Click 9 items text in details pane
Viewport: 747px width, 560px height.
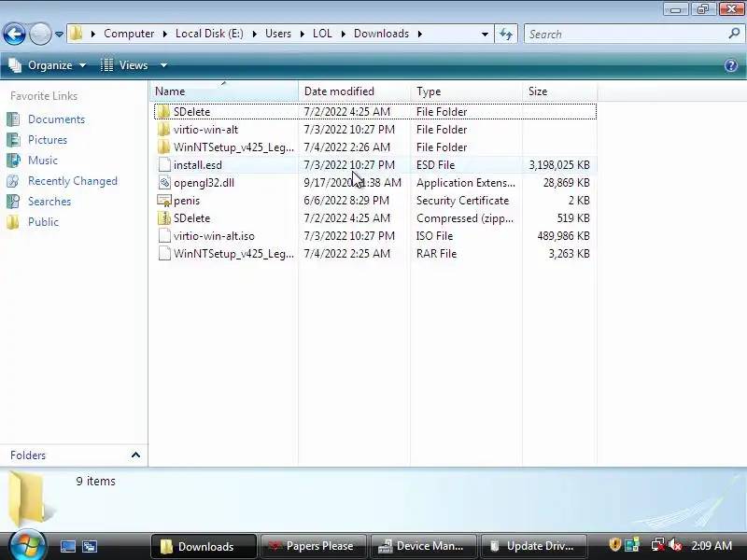click(x=96, y=481)
